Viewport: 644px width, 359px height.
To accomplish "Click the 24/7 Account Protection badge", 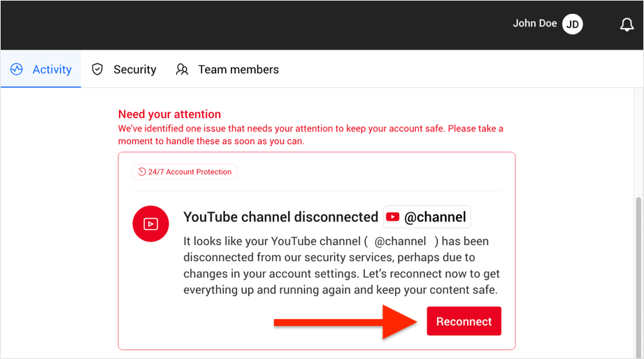I will tap(185, 172).
